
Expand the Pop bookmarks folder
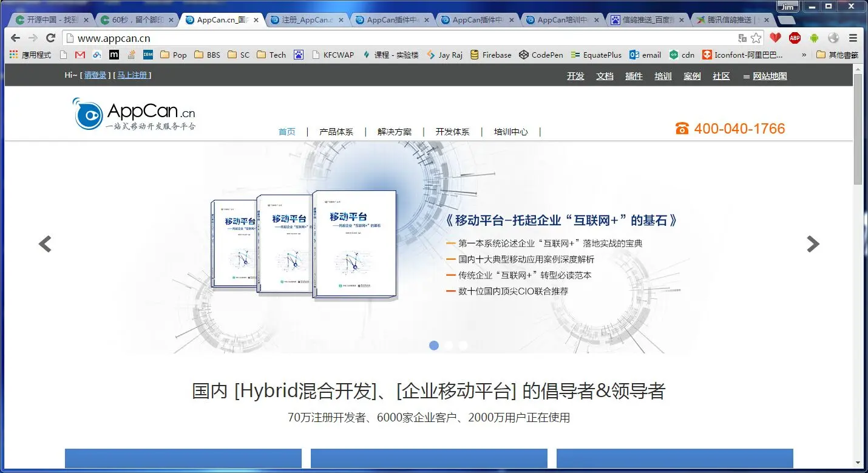coord(174,55)
